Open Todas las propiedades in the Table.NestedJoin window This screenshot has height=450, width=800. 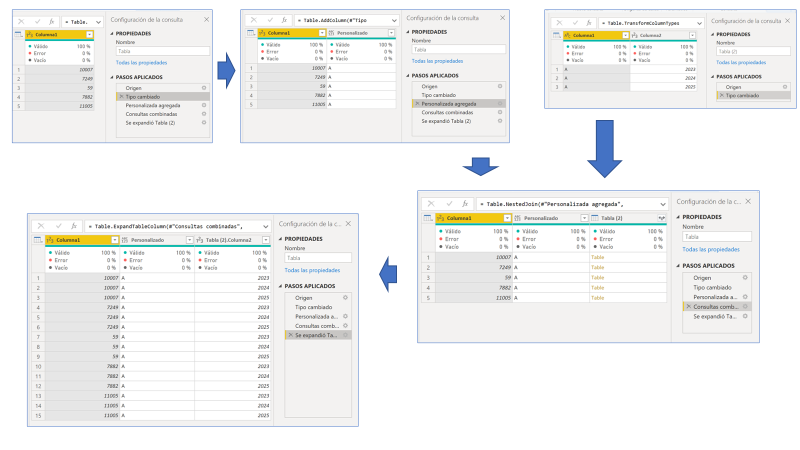pyautogui.click(x=711, y=249)
